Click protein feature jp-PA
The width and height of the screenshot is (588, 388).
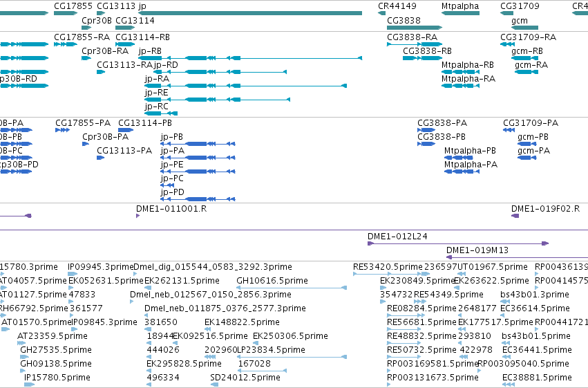click(198, 158)
